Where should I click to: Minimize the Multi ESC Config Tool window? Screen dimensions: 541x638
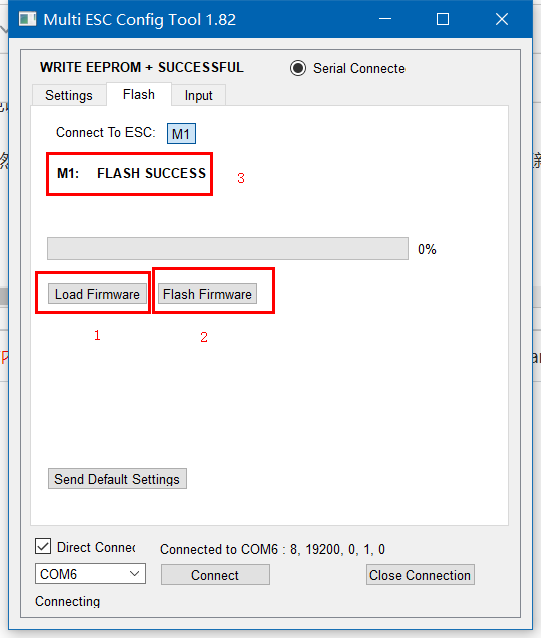click(384, 19)
